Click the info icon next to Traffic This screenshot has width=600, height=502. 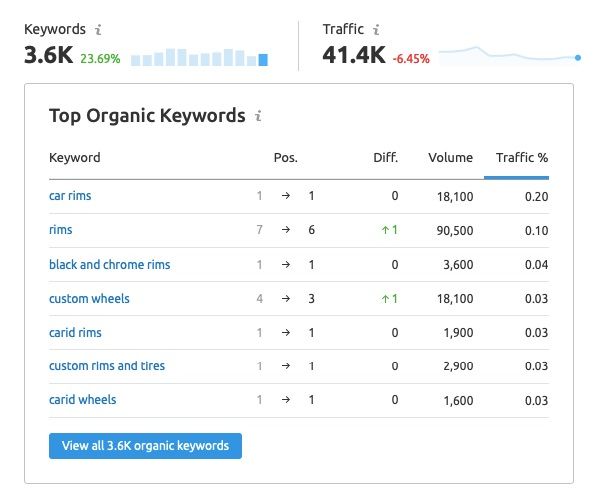(374, 31)
